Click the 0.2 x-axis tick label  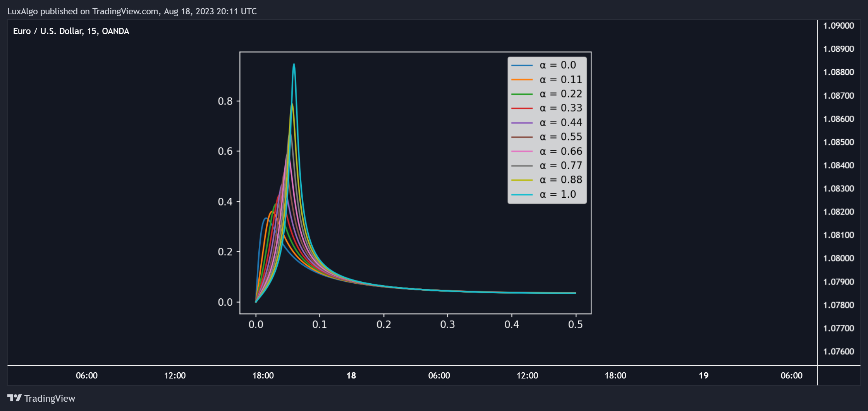384,324
